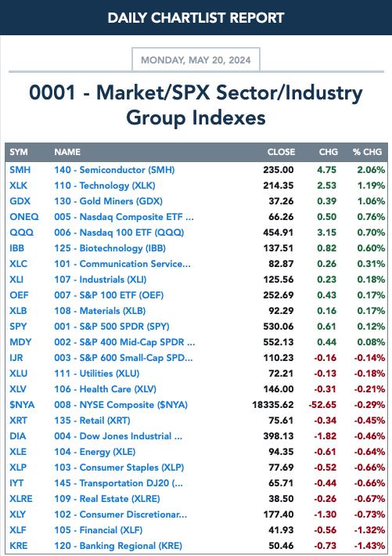This screenshot has width=392, height=556.
Task: Open 107 - Industrials (XLI) chart
Action: (100, 280)
